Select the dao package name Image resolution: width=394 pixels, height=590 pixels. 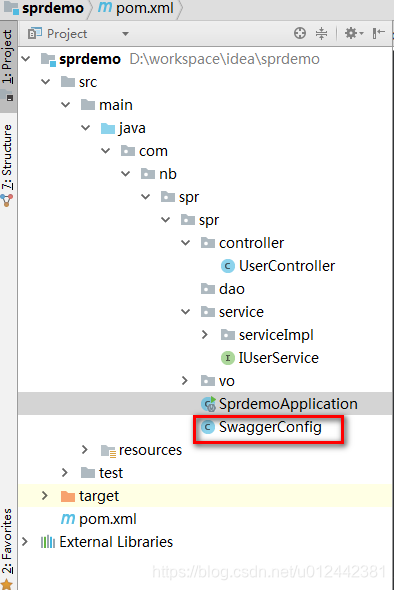(232, 289)
